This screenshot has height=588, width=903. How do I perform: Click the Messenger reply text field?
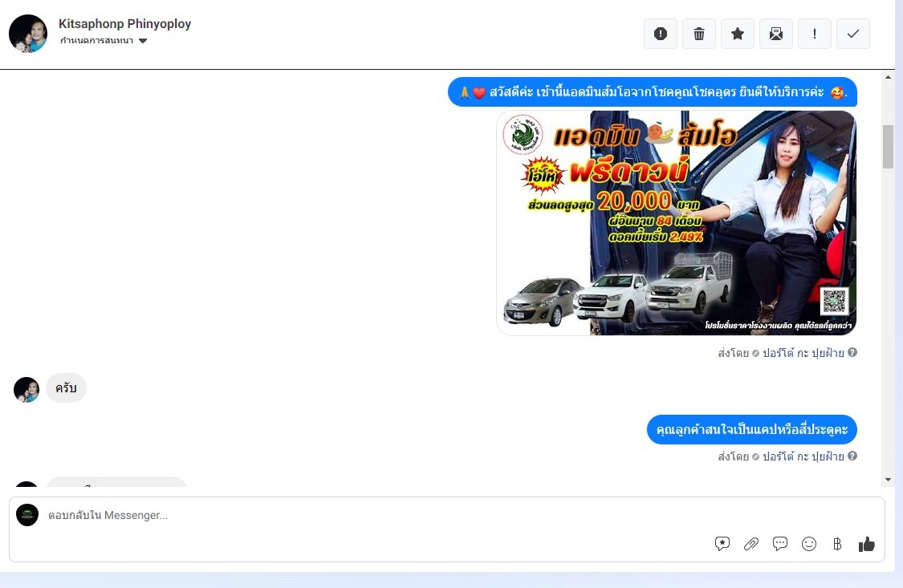point(374,516)
